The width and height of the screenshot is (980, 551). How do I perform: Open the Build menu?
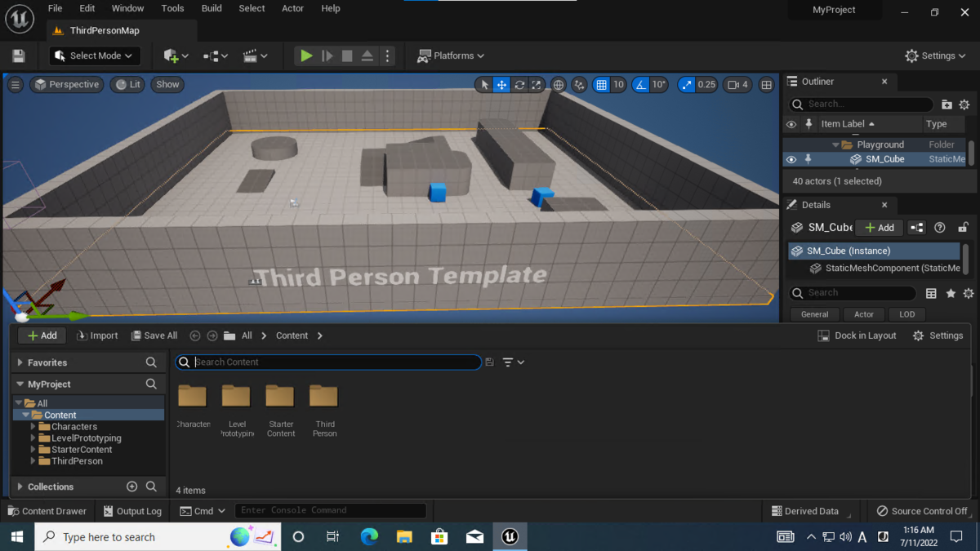point(211,8)
